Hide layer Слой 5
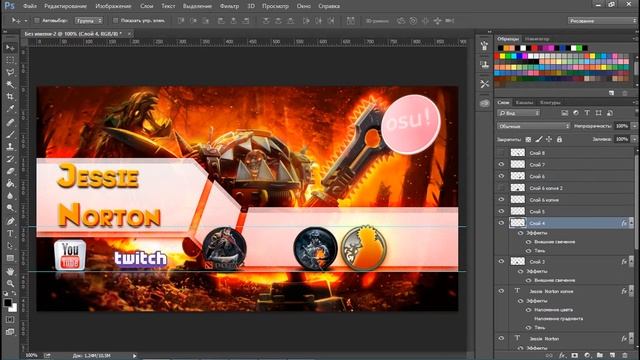Viewport: 640px width, 360px height. tap(501, 211)
